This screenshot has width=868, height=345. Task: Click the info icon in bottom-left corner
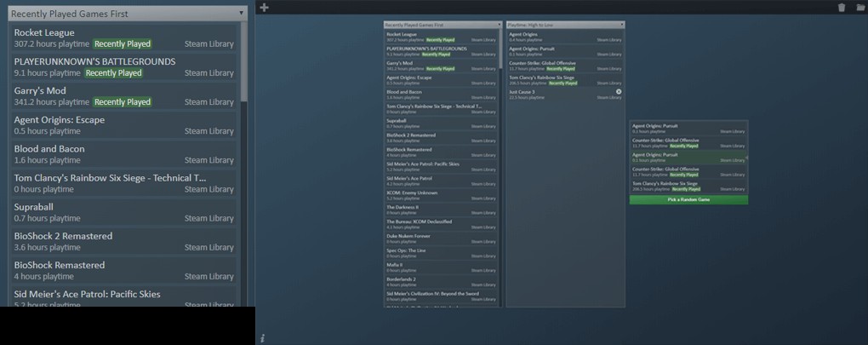[263, 336]
